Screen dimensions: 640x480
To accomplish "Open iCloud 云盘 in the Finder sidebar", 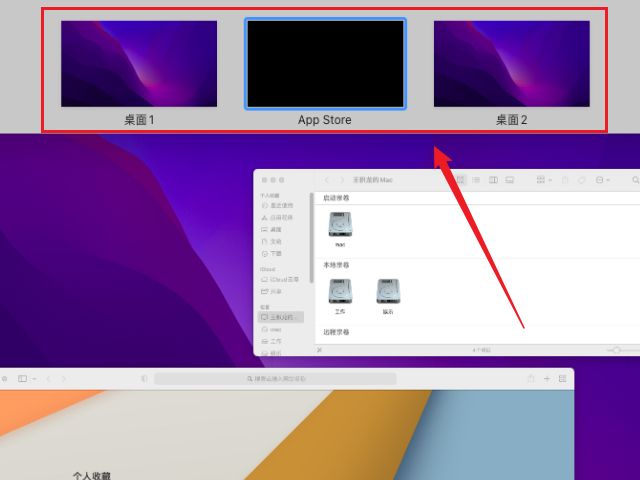I will (x=283, y=279).
